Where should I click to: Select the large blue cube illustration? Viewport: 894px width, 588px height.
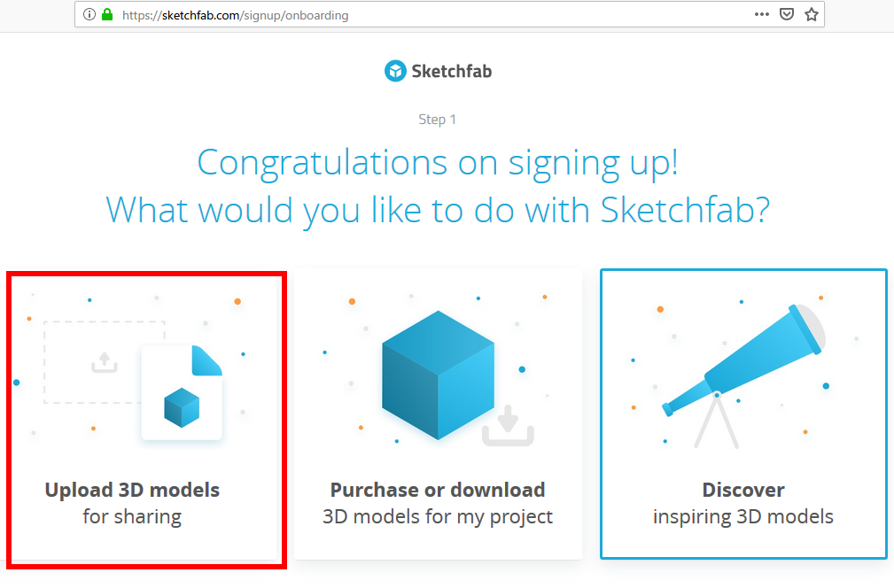pyautogui.click(x=438, y=375)
